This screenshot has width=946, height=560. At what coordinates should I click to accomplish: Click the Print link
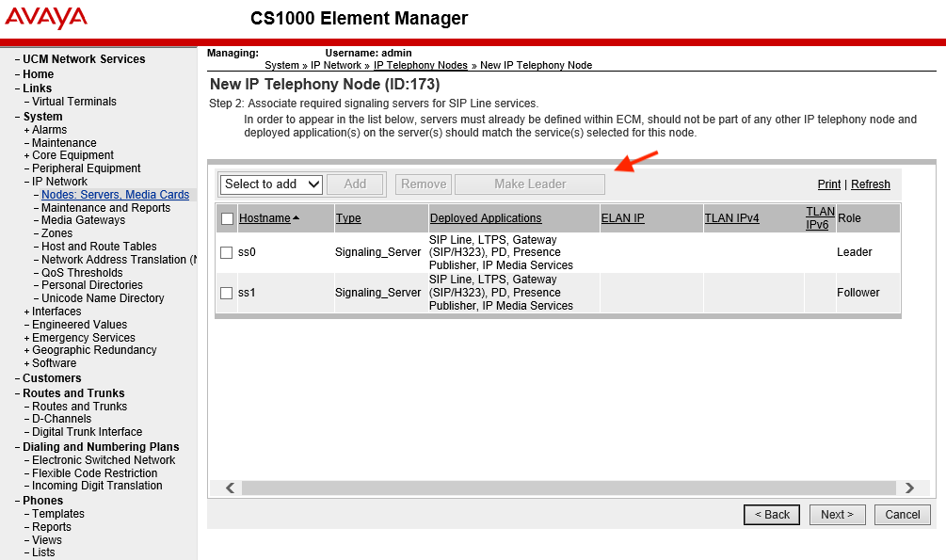click(829, 184)
